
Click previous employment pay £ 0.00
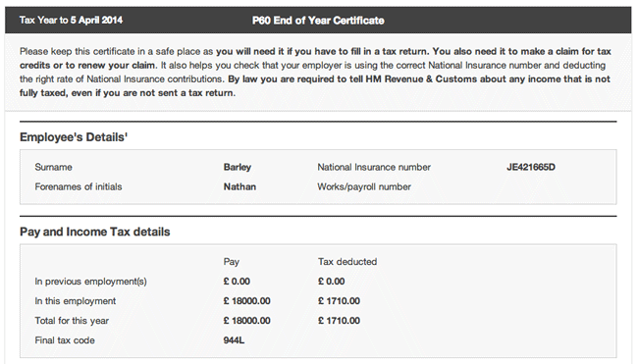(x=237, y=282)
